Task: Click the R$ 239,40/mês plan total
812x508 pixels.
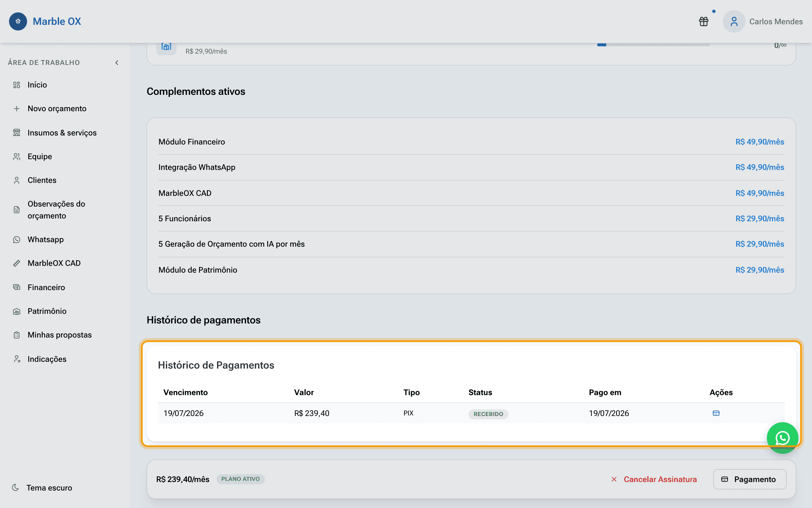Action: tap(183, 479)
